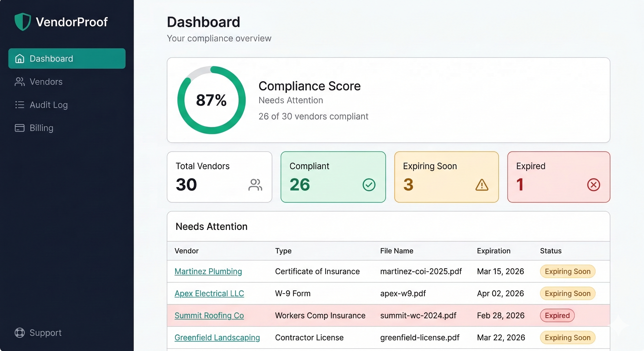
Task: Click the Billing credit card icon
Action: coord(19,128)
